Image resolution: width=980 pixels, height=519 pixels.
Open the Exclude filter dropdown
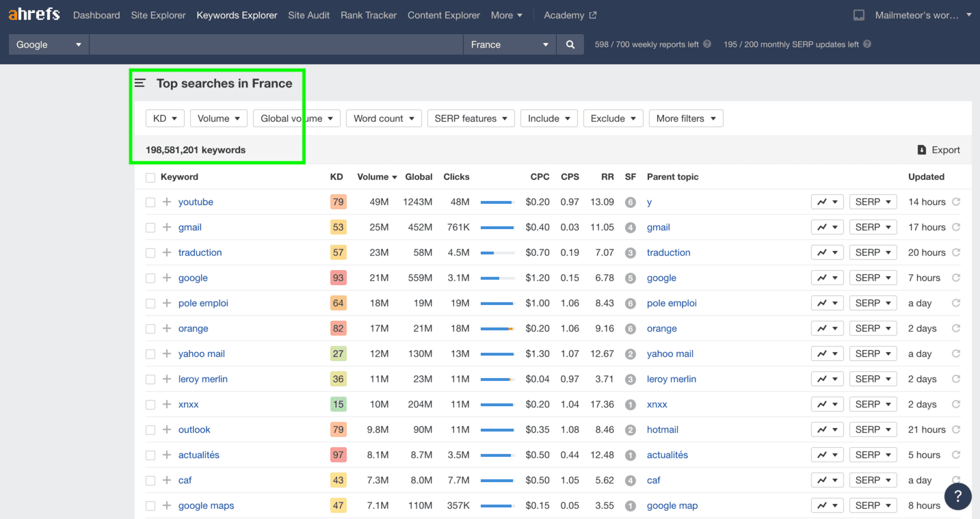click(x=613, y=118)
